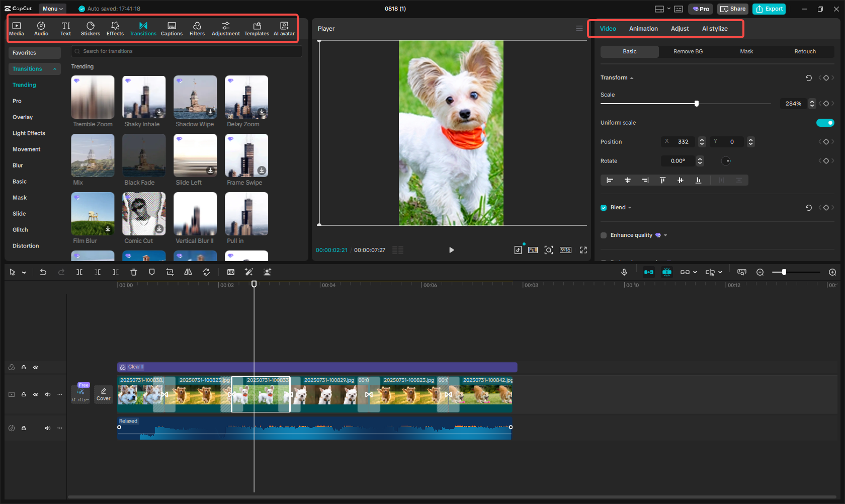The height and width of the screenshot is (504, 845).
Task: Click the zoom in timeline icon
Action: pyautogui.click(x=832, y=272)
